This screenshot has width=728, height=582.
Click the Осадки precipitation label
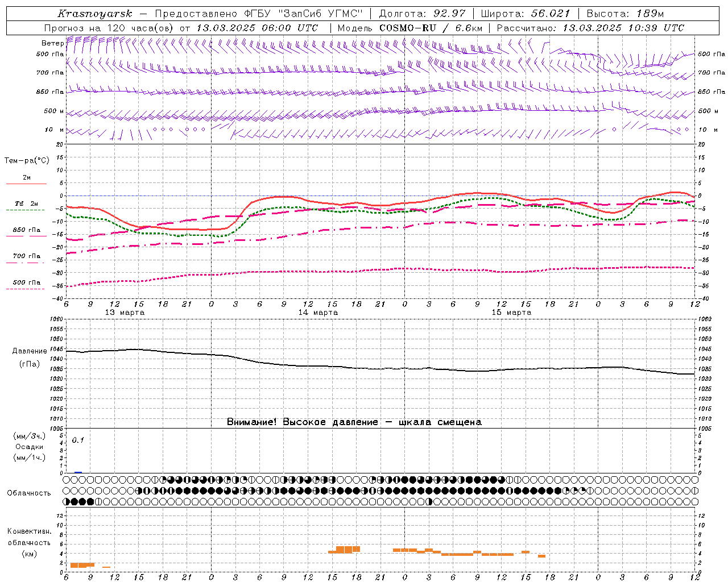pyautogui.click(x=30, y=447)
